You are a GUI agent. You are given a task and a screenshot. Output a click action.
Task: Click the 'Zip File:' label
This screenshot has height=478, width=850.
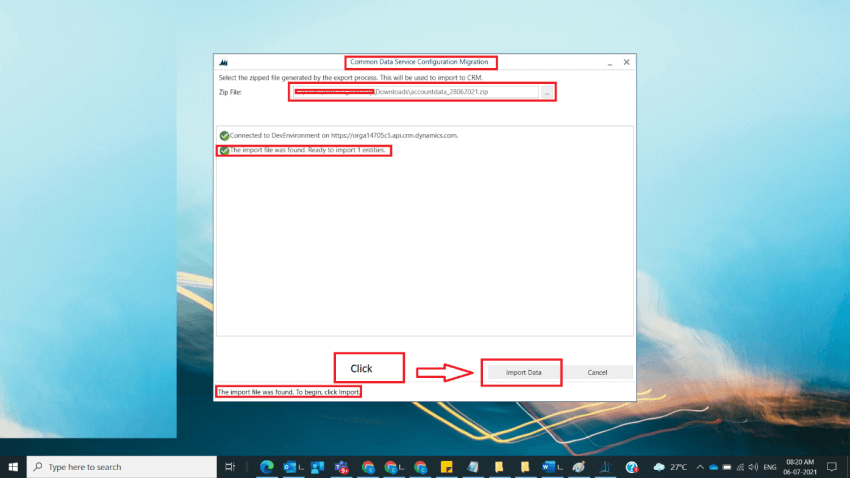pyautogui.click(x=230, y=92)
